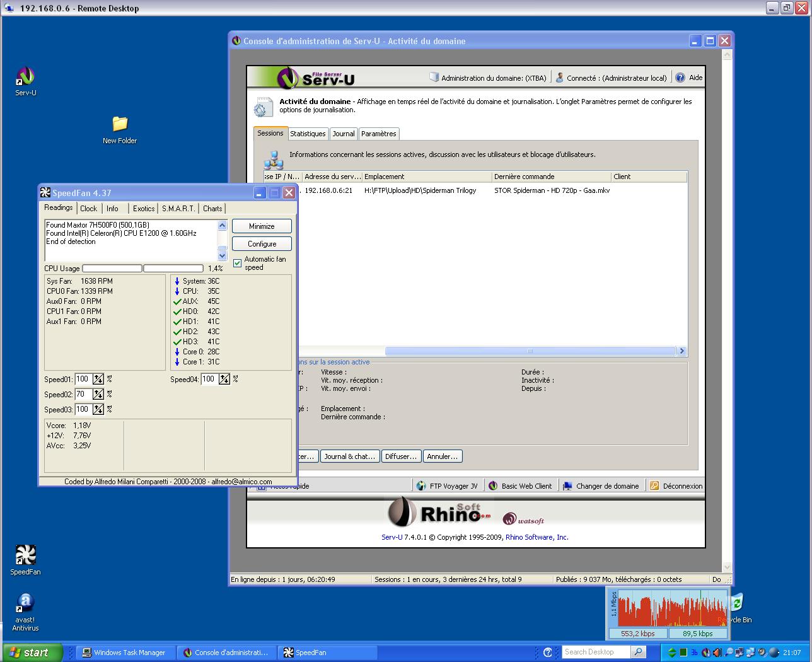Viewport: 812px width, 662px height.
Task: Switch to the S.M.A.R.T. tab
Action: point(178,209)
